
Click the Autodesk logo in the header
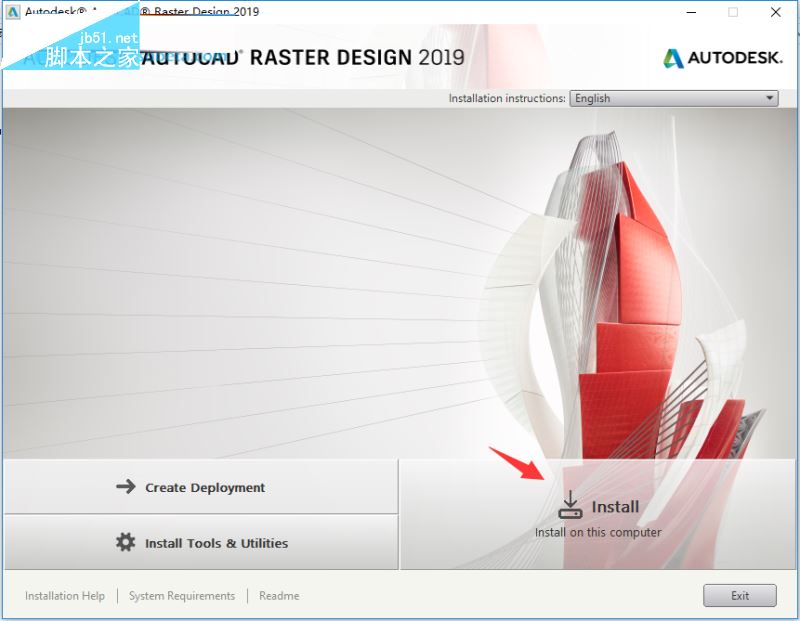(722, 58)
